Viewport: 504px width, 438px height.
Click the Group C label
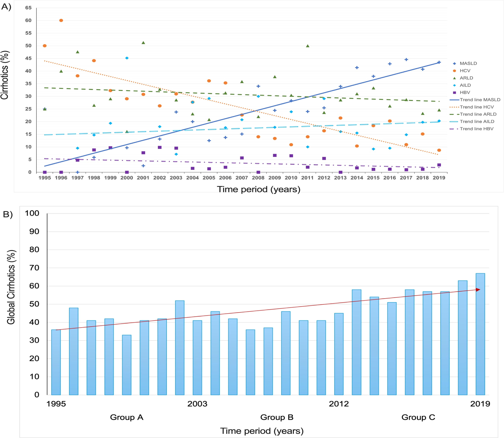coord(418,417)
